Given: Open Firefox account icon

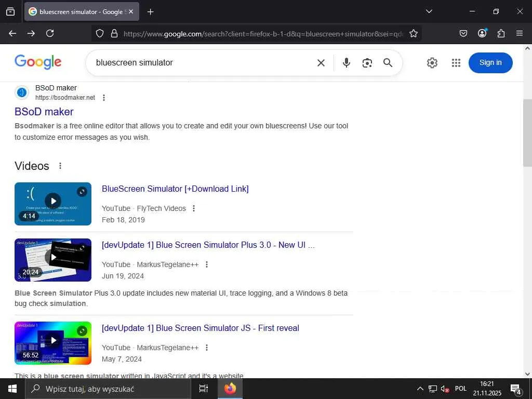Looking at the screenshot, I should [482, 33].
